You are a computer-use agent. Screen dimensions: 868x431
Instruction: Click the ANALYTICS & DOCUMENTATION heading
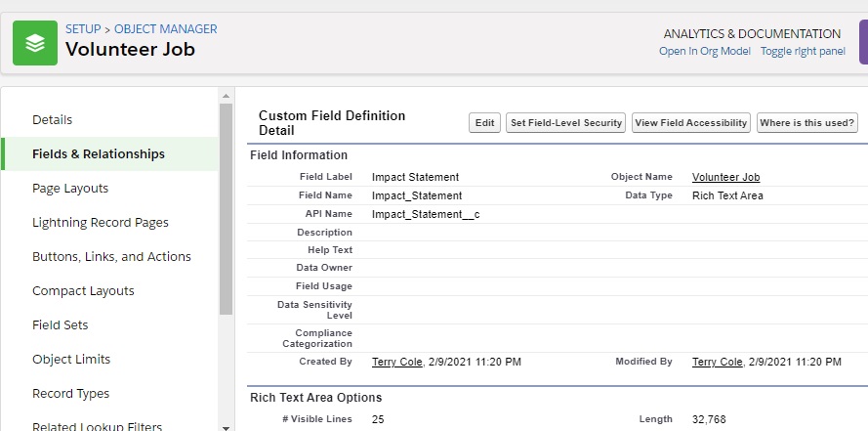752,34
